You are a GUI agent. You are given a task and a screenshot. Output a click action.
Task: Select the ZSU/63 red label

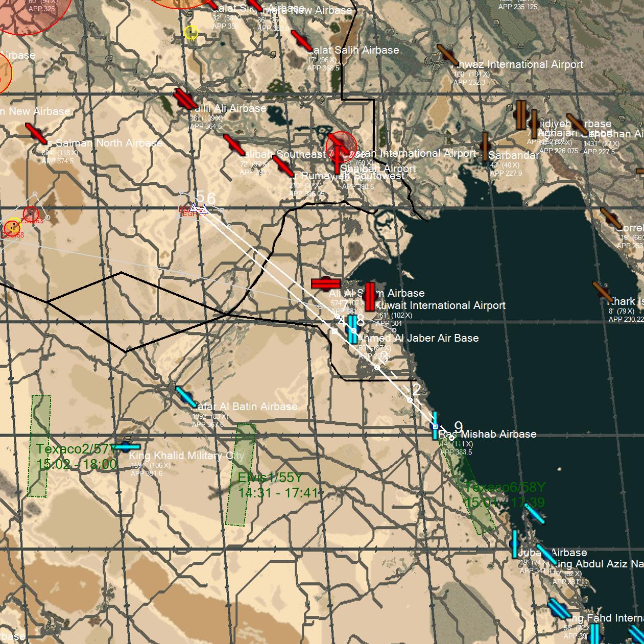32,221
